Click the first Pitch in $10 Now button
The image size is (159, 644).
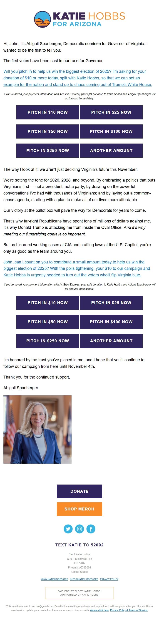click(48, 112)
